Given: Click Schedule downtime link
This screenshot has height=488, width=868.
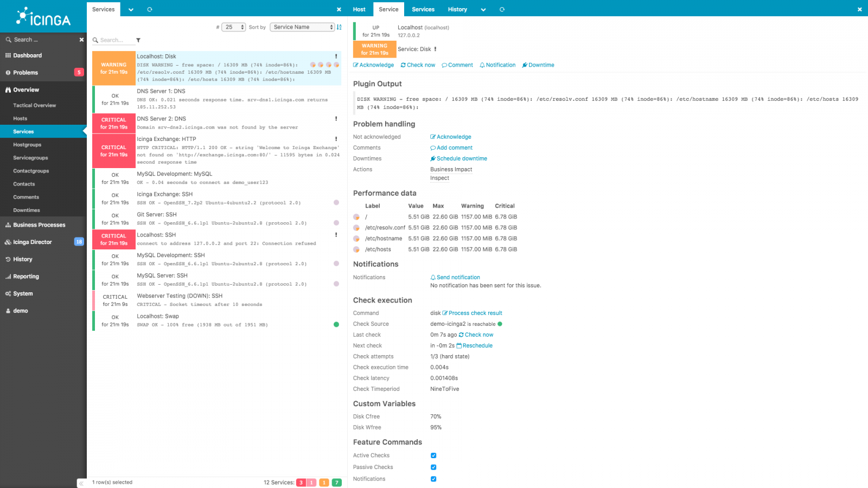Looking at the screenshot, I should pos(459,159).
